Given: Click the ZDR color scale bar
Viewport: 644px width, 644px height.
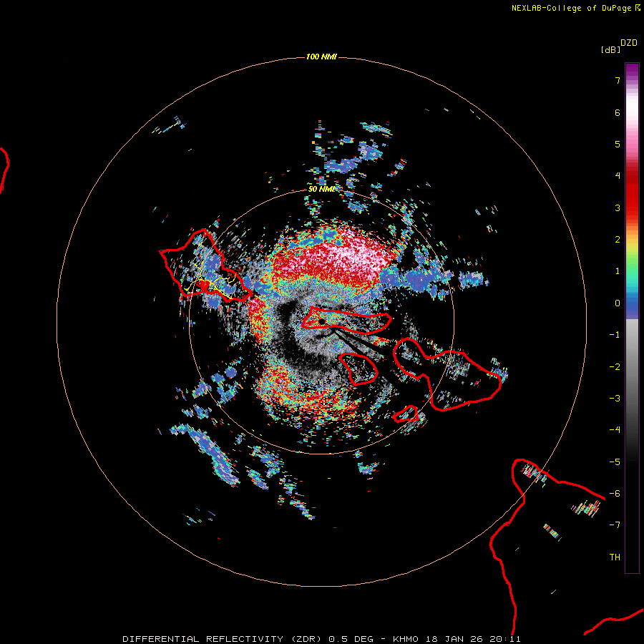Looking at the screenshot, I should (x=632, y=318).
